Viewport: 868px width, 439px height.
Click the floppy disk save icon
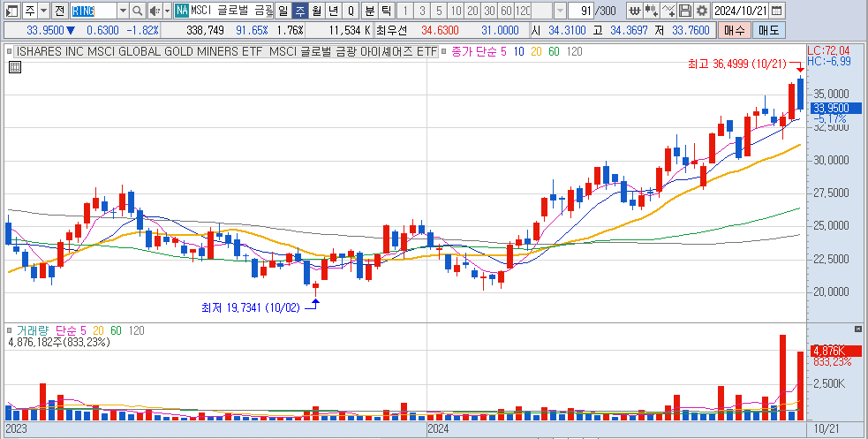coord(685,10)
